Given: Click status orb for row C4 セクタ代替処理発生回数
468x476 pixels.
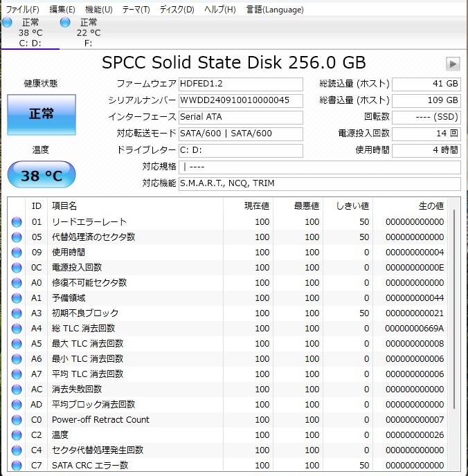Looking at the screenshot, I should 17,450.
